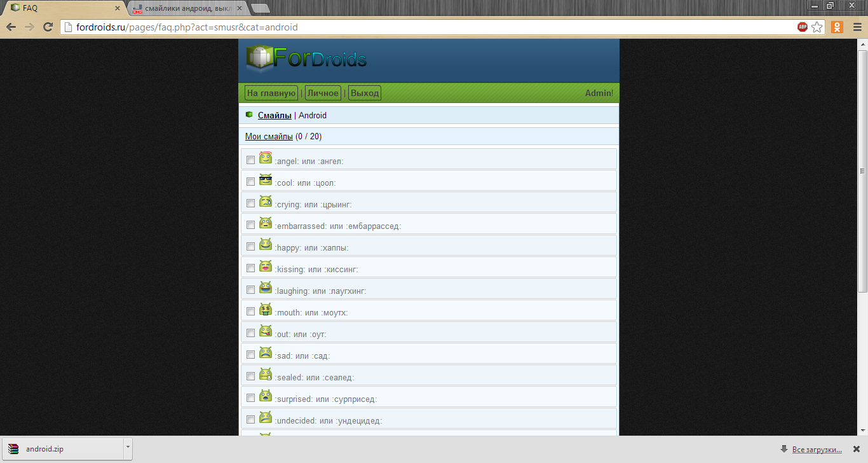Click the ":embarrassed: или :ембаррассед:" code text
This screenshot has height=463, width=868.
pos(338,226)
